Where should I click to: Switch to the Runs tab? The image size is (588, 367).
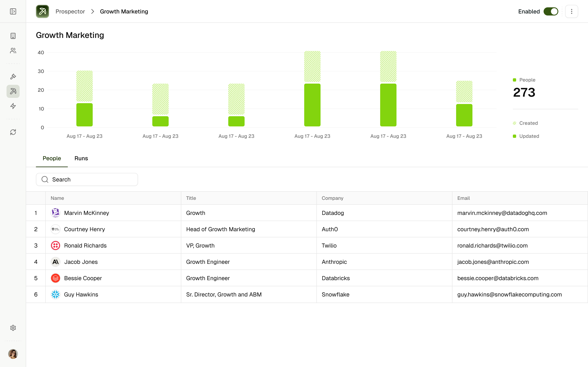pos(81,158)
